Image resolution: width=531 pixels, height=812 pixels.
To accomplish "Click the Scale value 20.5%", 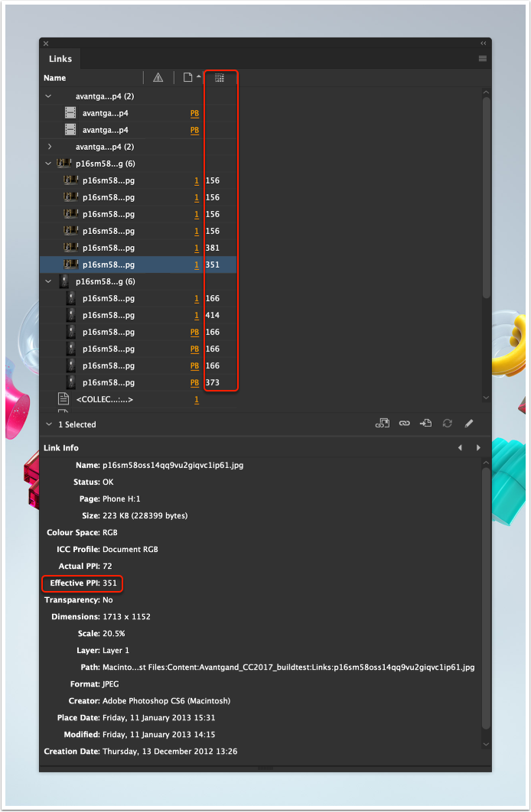I will pos(113,633).
